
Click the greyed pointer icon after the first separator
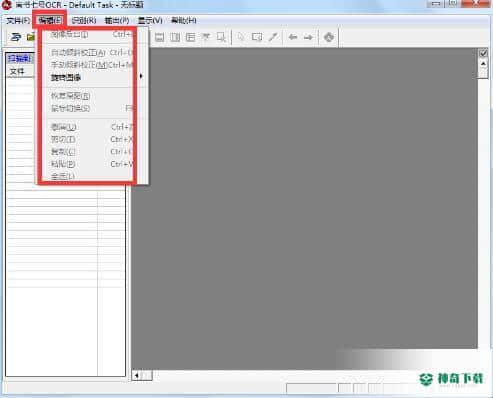point(241,37)
